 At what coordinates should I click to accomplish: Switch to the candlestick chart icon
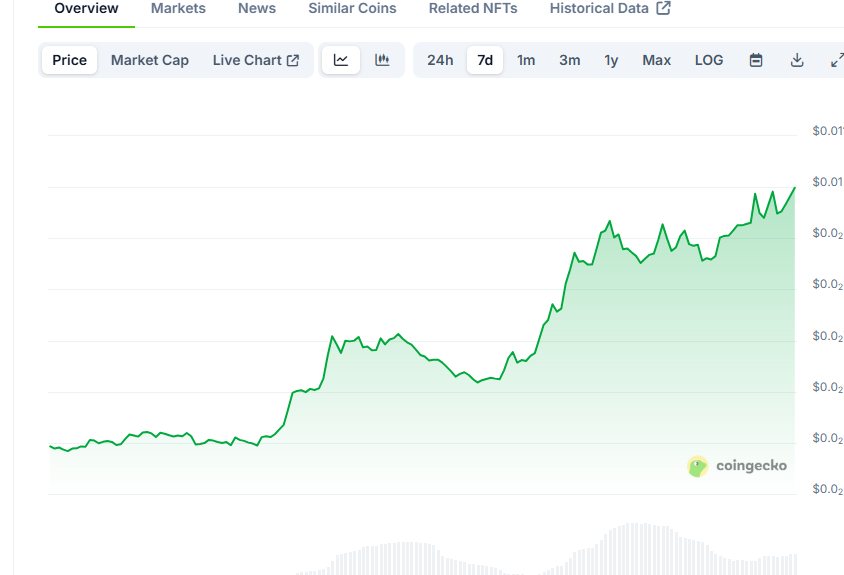(x=382, y=60)
